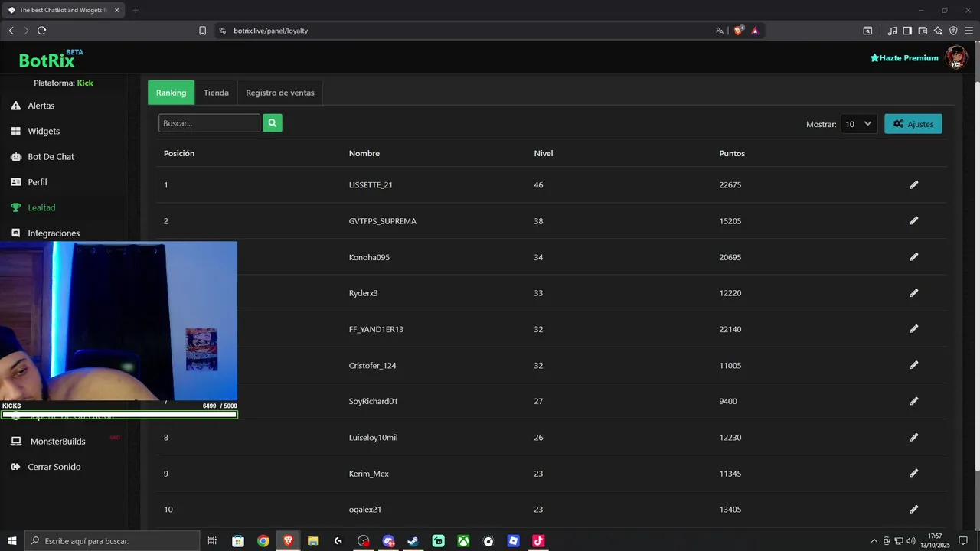Image resolution: width=980 pixels, height=551 pixels.
Task: Click into the Buscar search field
Action: 209,123
